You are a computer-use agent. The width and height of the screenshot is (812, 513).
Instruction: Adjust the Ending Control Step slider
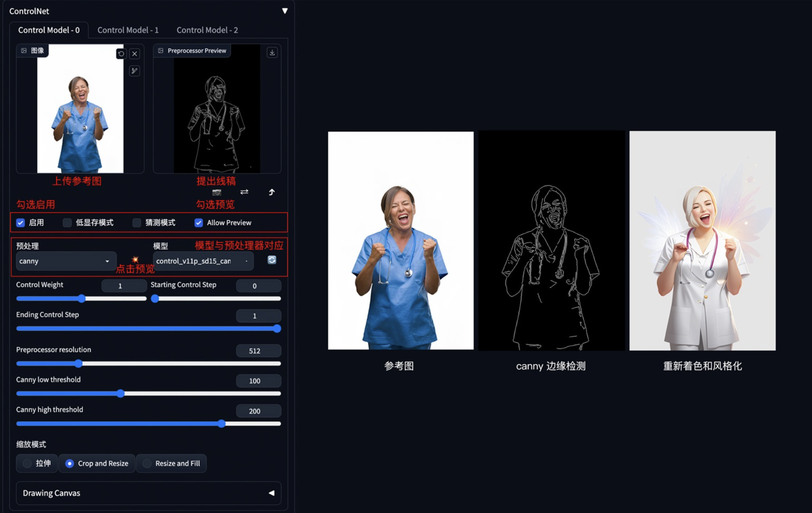pos(149,329)
